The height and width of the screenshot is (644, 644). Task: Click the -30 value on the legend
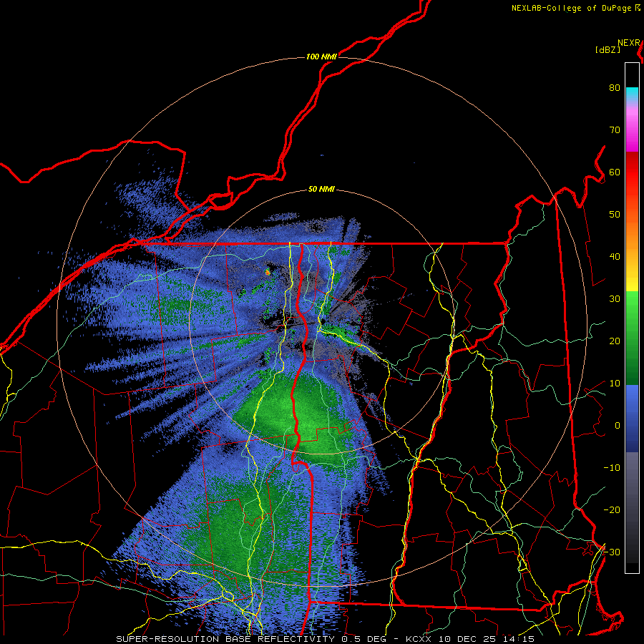[x=612, y=552]
